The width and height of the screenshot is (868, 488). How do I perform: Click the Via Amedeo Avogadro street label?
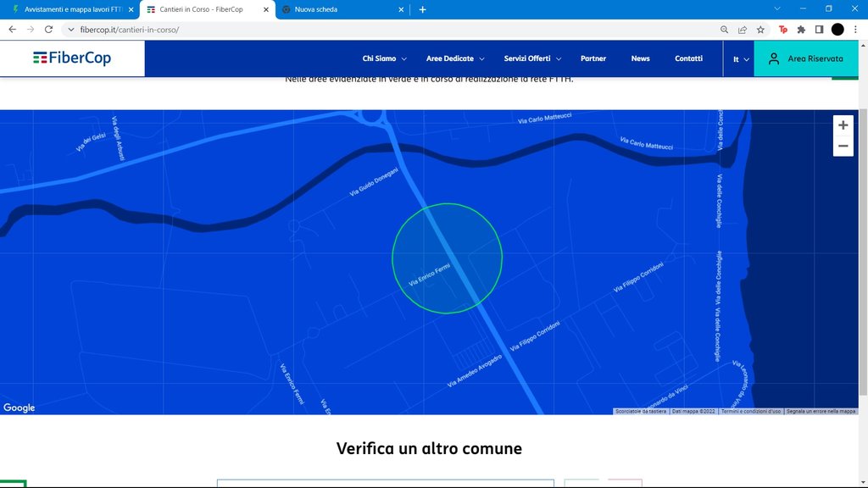point(475,371)
